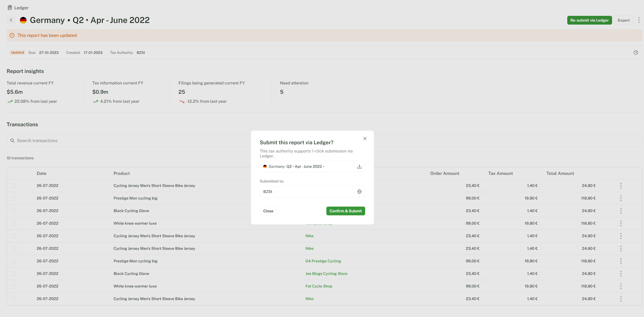Open the history clock icon

click(636, 52)
